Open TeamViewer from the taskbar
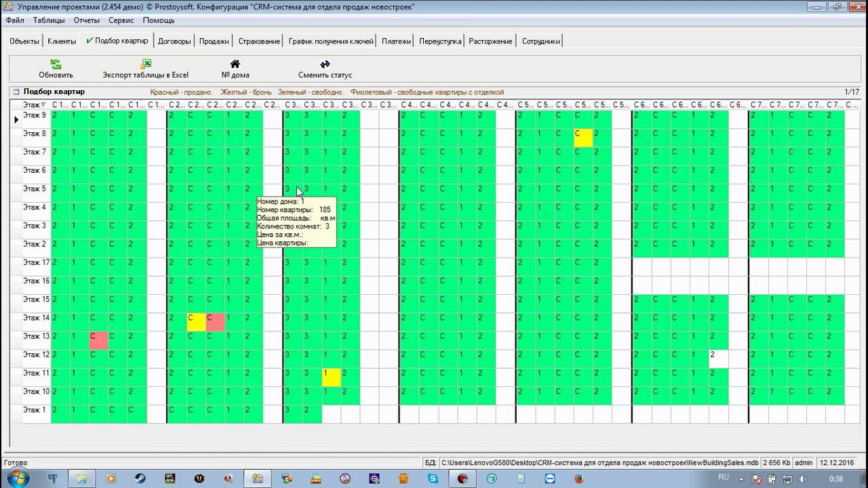The height and width of the screenshot is (488, 868). coord(550,479)
